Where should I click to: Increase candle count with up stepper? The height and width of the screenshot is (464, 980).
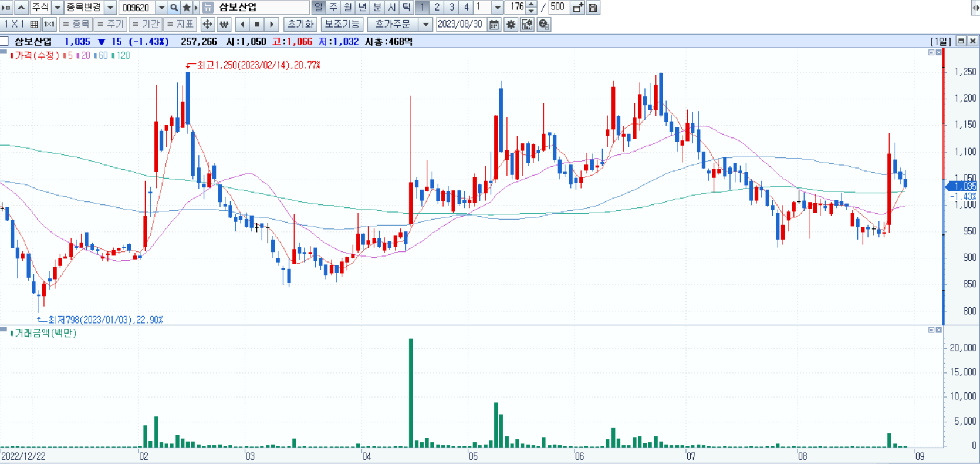532,4
